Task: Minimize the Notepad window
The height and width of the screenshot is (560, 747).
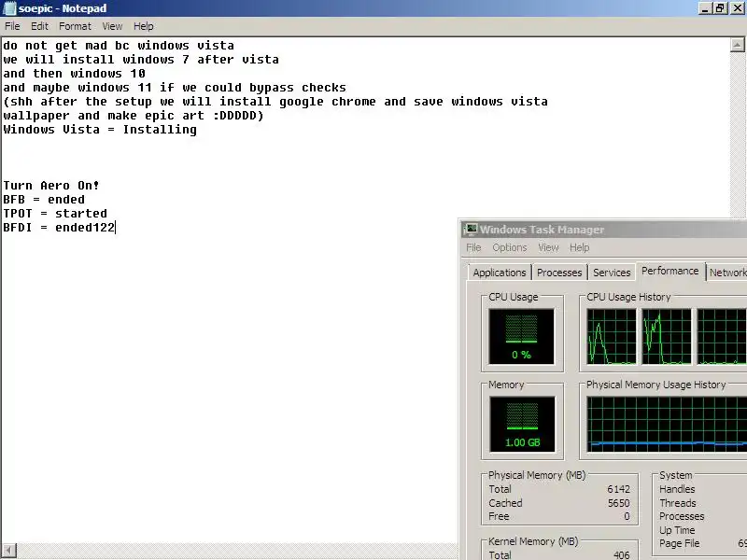Action: 706,8
